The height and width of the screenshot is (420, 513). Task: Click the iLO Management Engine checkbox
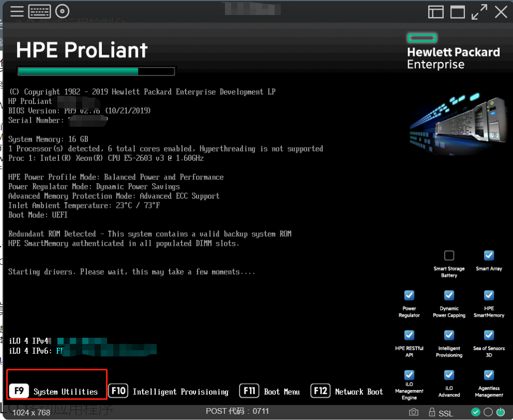[409, 375]
